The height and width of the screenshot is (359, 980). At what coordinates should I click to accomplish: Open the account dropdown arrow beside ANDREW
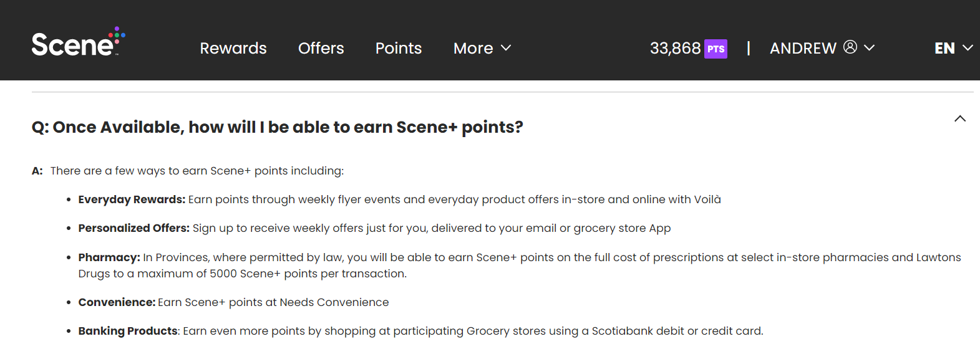869,48
